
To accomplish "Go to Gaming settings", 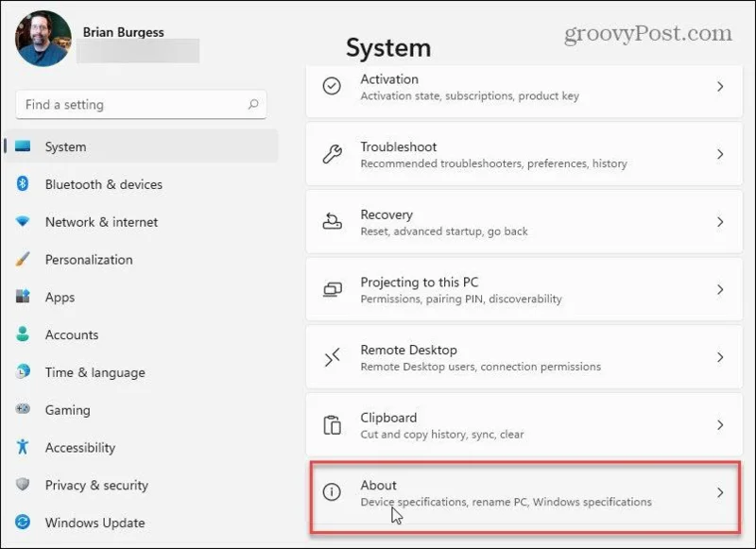I will click(x=141, y=410).
